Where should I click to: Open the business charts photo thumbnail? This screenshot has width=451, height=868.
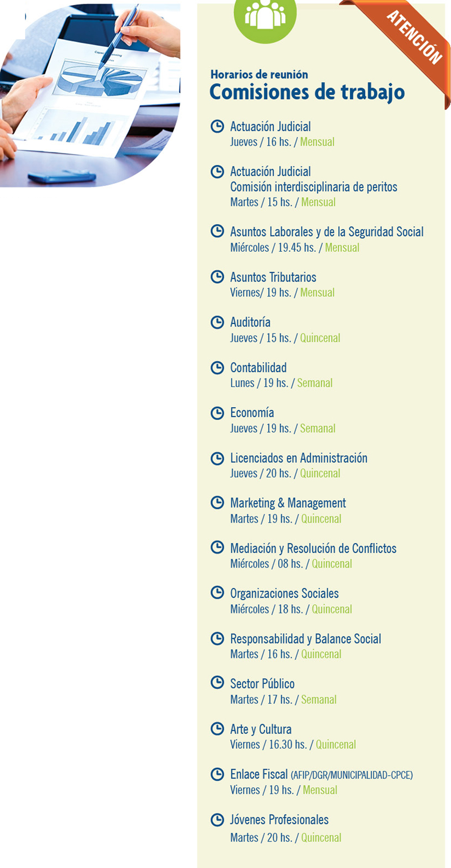click(90, 95)
